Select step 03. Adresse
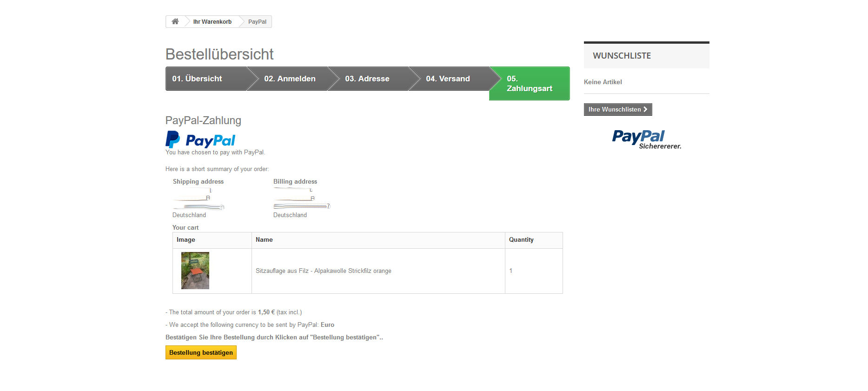 pyautogui.click(x=367, y=79)
